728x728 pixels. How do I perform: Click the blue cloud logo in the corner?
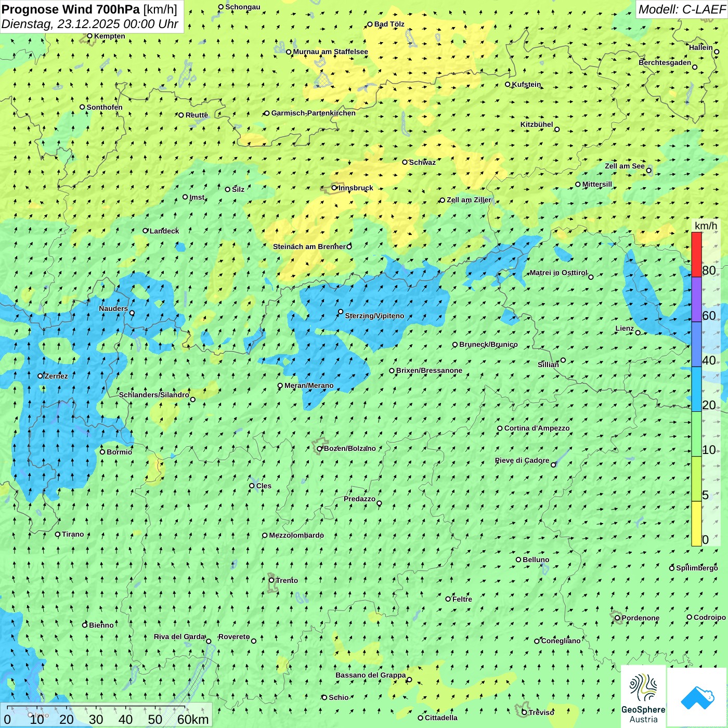(697, 697)
